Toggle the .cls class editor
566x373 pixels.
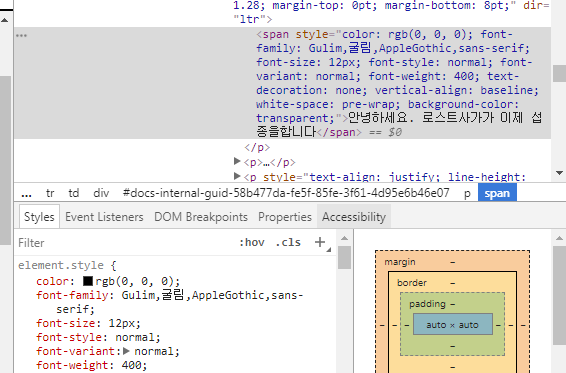tap(288, 242)
